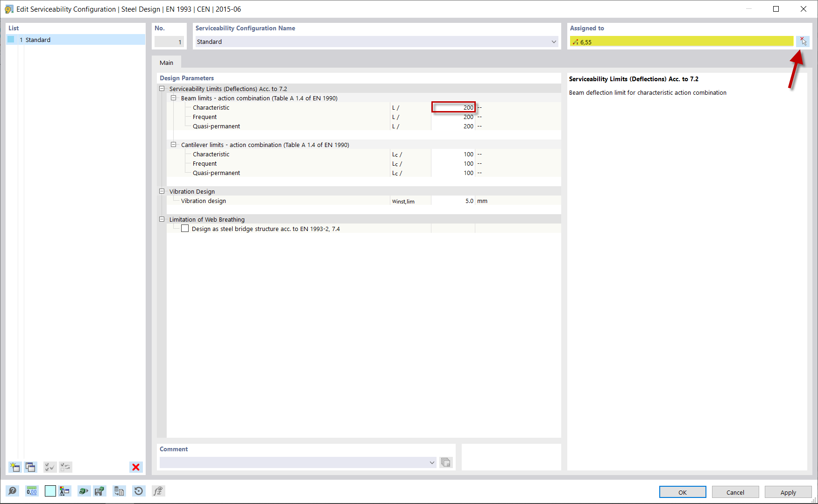Viewport: 818px width, 504px height.
Task: Collapse the Beam limits section
Action: 174,98
